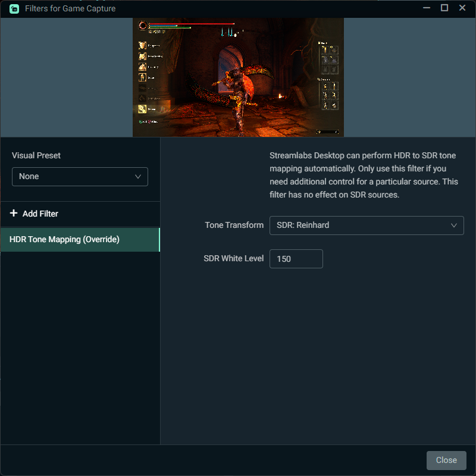This screenshot has height=476, width=476.
Task: Click the plus icon beside Add Filter
Action: 14,214
